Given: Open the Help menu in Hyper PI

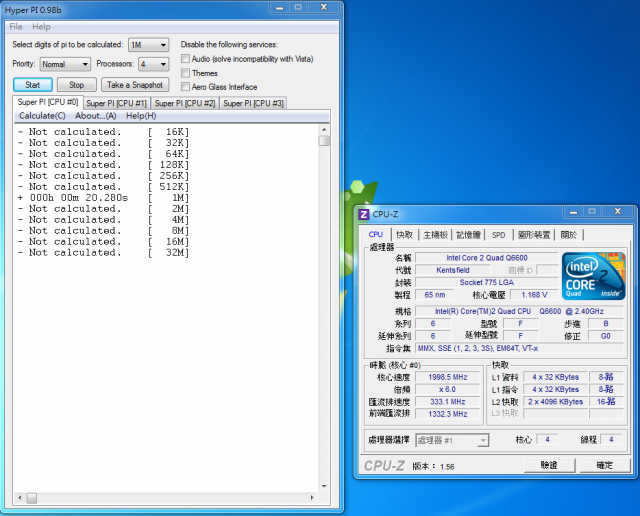Looking at the screenshot, I should point(41,27).
